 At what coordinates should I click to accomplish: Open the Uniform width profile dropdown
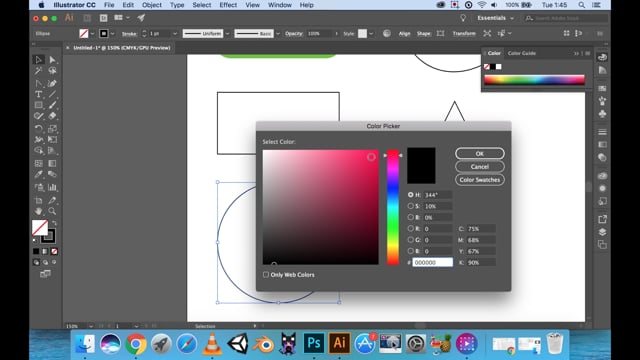227,33
